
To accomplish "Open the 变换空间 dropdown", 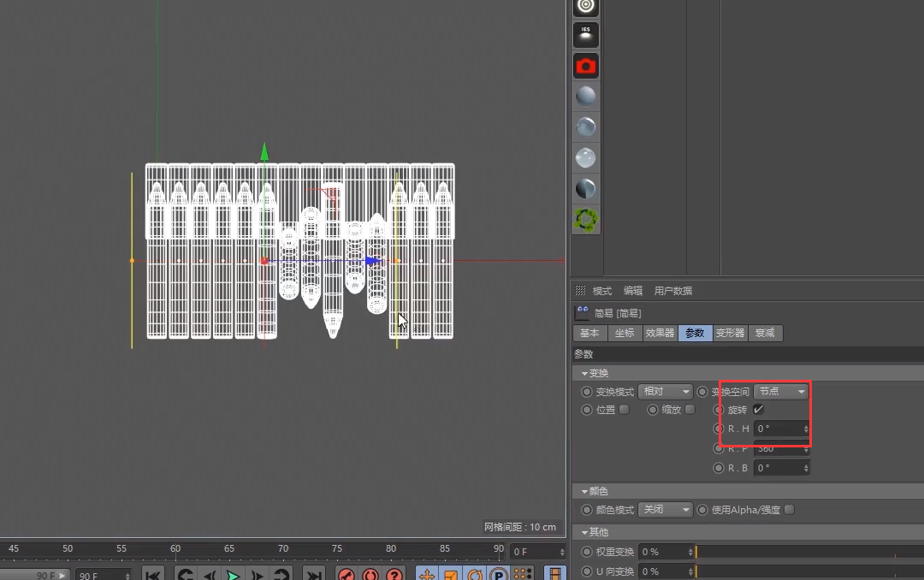I will point(781,392).
